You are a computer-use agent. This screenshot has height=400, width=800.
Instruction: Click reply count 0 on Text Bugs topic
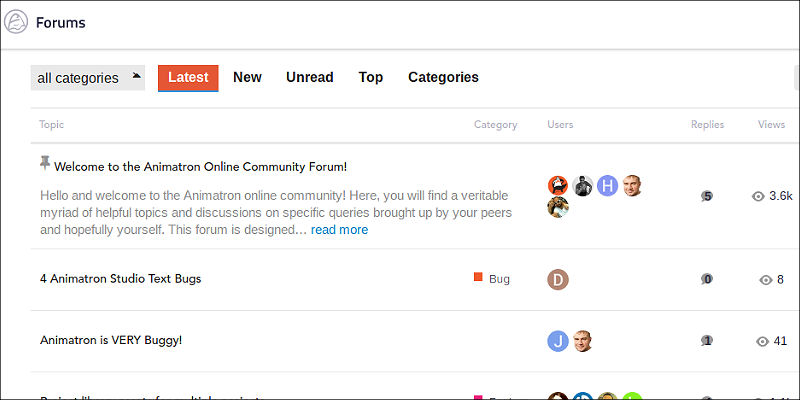(x=707, y=279)
